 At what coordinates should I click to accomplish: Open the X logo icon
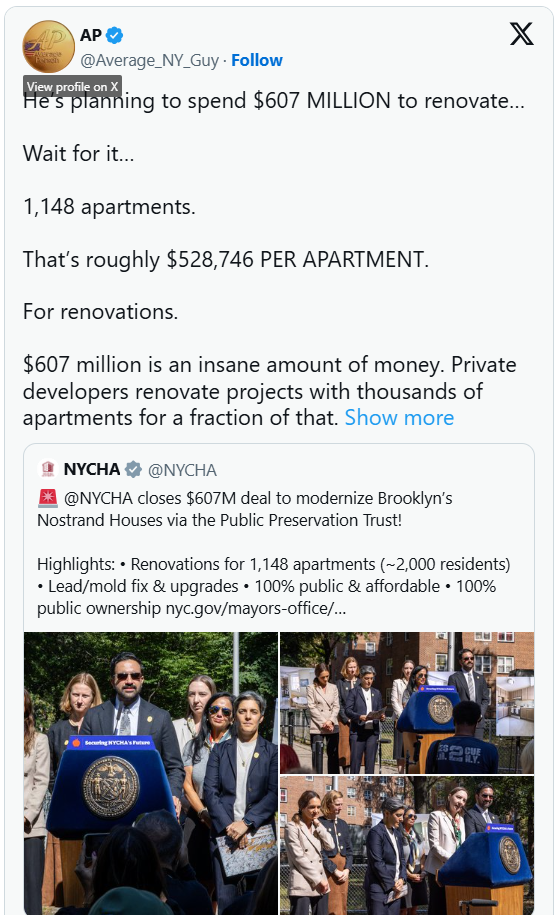521,34
